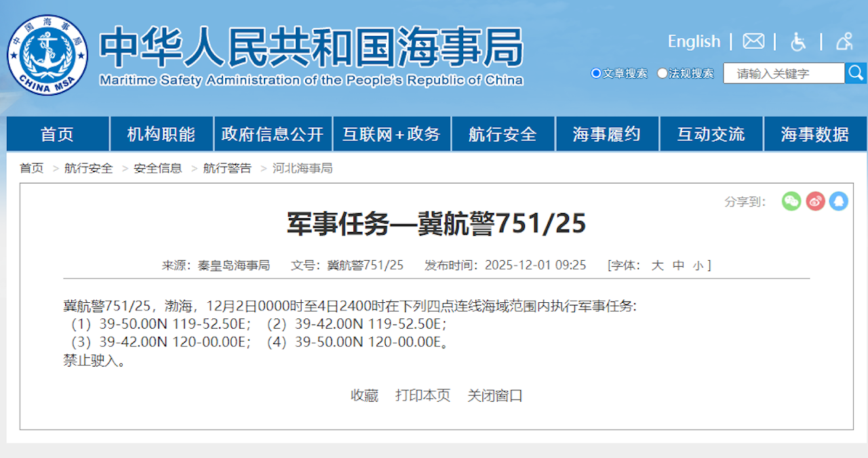Click the China MSA logo emblem

tap(47, 55)
